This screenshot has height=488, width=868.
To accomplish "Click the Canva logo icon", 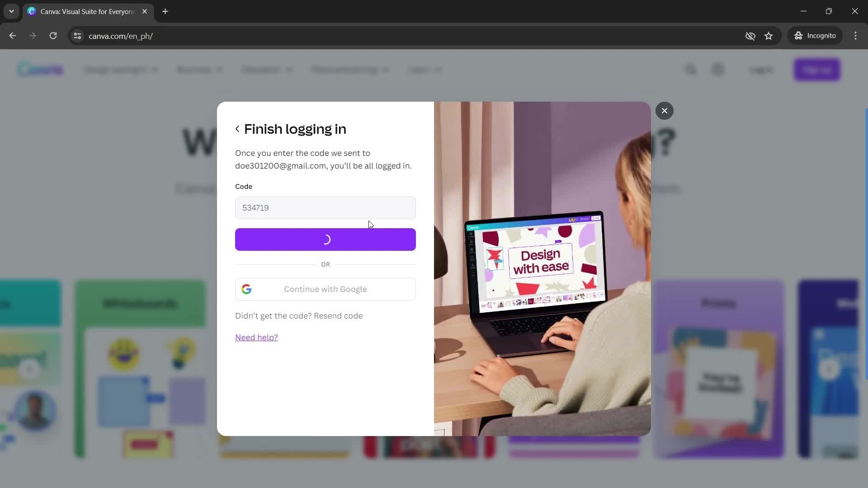I will 39,69.
